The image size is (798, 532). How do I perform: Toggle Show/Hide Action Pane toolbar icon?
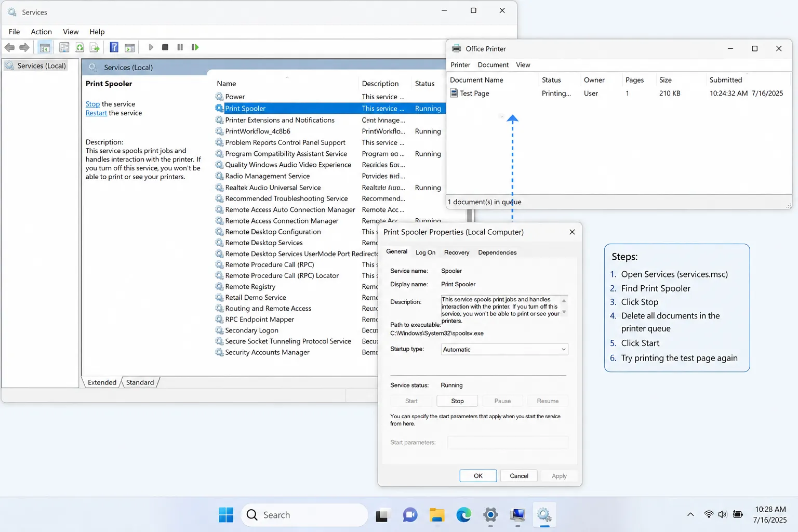(x=130, y=47)
